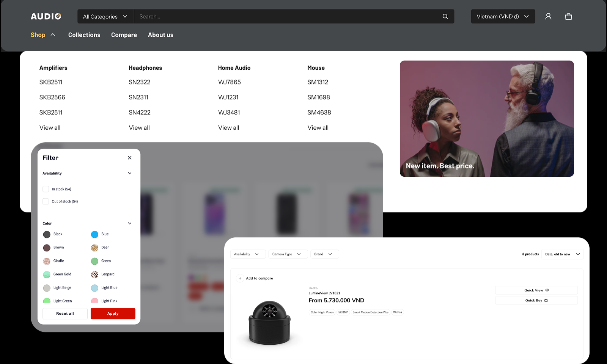Click the eye icon in Quick View
607x364 pixels.
(547, 290)
